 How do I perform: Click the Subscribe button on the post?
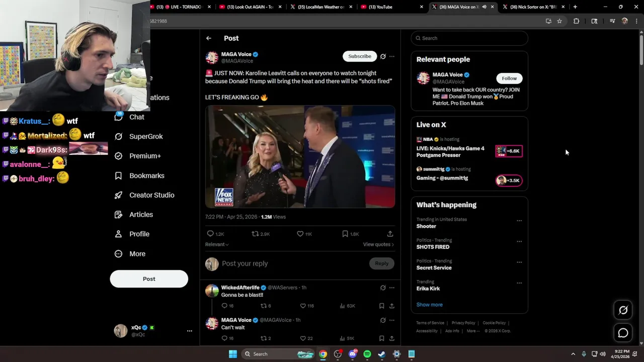pos(360,56)
